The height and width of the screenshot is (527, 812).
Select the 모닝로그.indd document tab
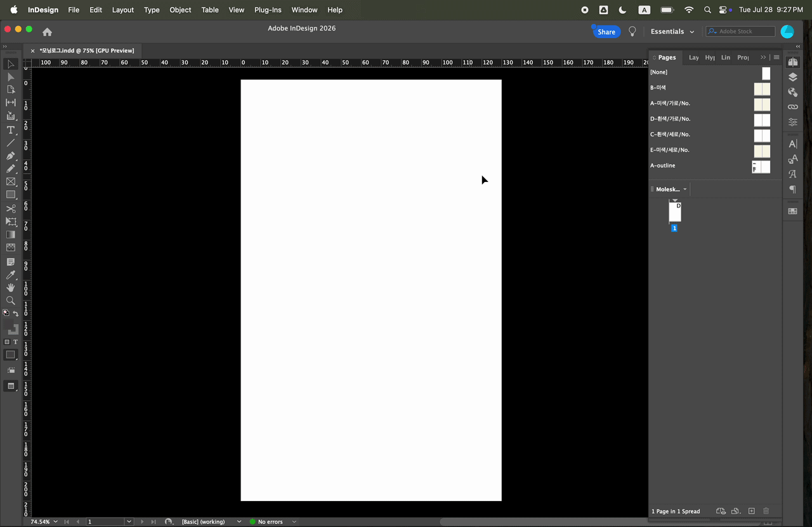(x=87, y=50)
